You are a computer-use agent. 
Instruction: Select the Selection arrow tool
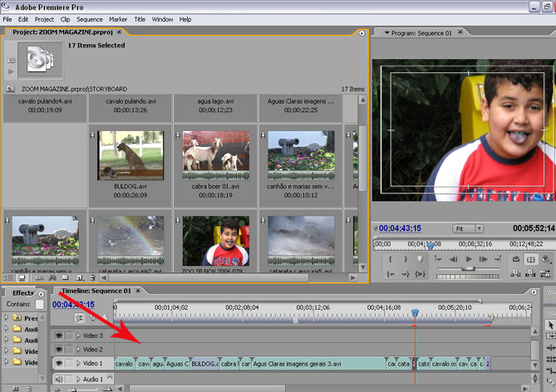point(550,324)
